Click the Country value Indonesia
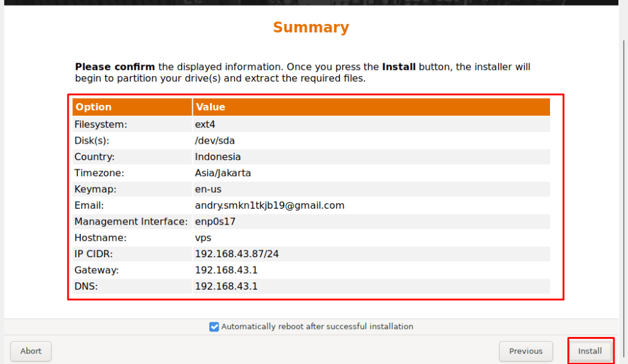 coord(218,157)
